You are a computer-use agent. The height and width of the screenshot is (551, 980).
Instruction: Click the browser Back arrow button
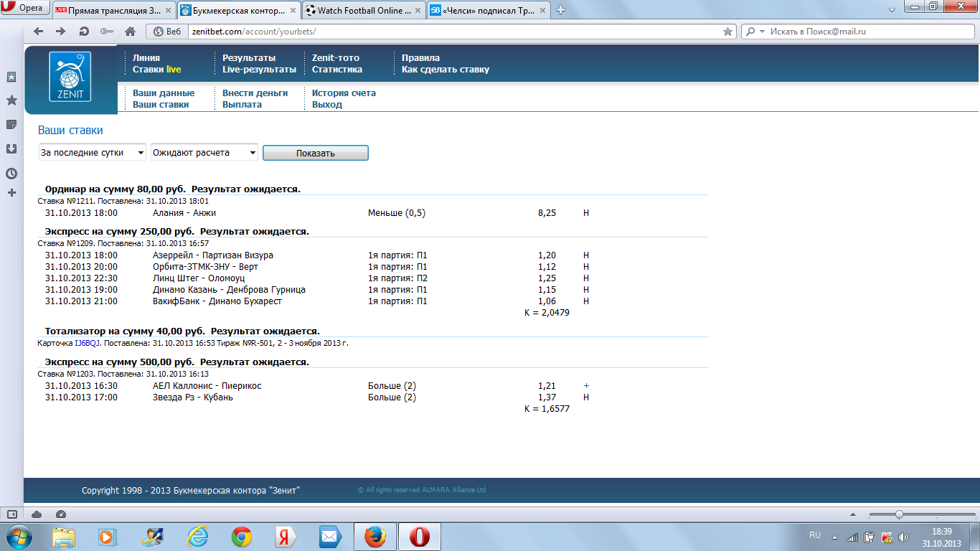[x=39, y=32]
